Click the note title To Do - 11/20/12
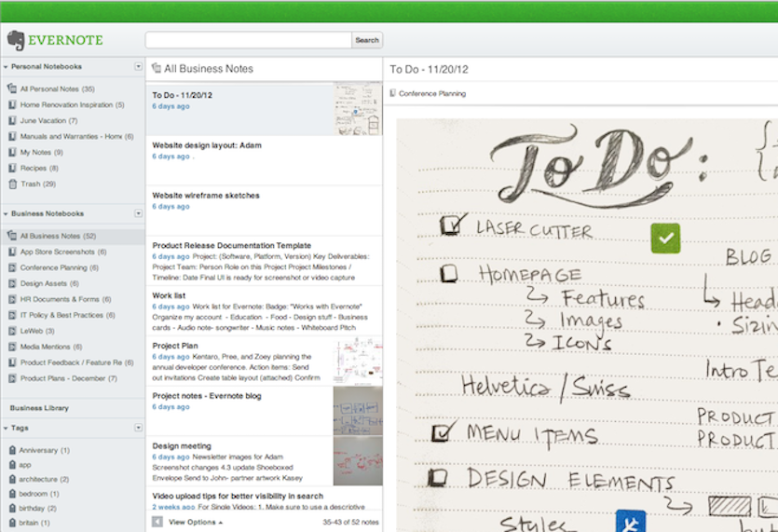The width and height of the screenshot is (778, 532). tap(429, 70)
